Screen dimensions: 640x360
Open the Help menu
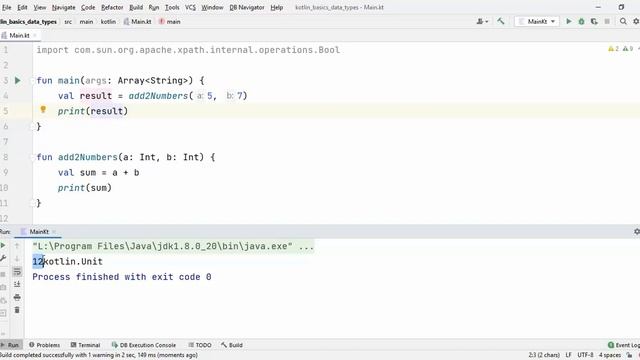tap(276, 7)
